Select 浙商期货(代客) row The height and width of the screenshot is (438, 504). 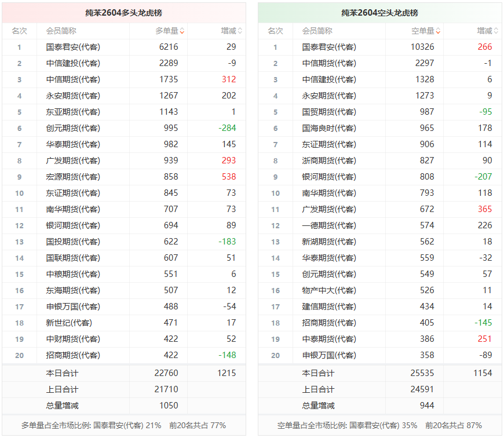[379, 160]
